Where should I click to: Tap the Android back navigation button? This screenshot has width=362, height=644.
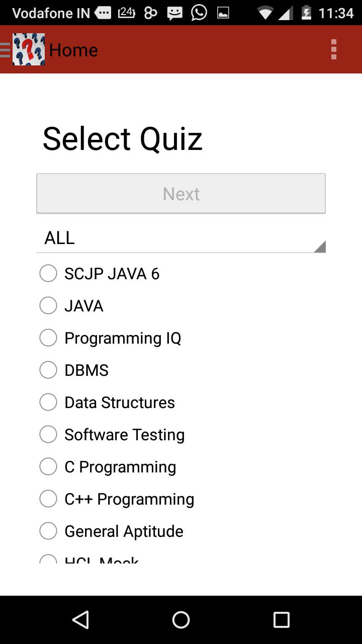pos(80,620)
